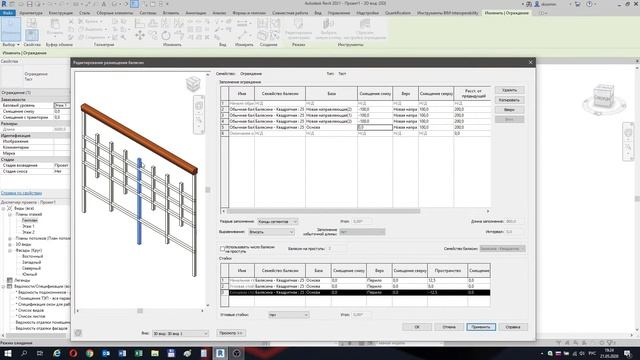Click the main pattern table horizontal scrollbar
640x360 pixels.
click(323, 211)
